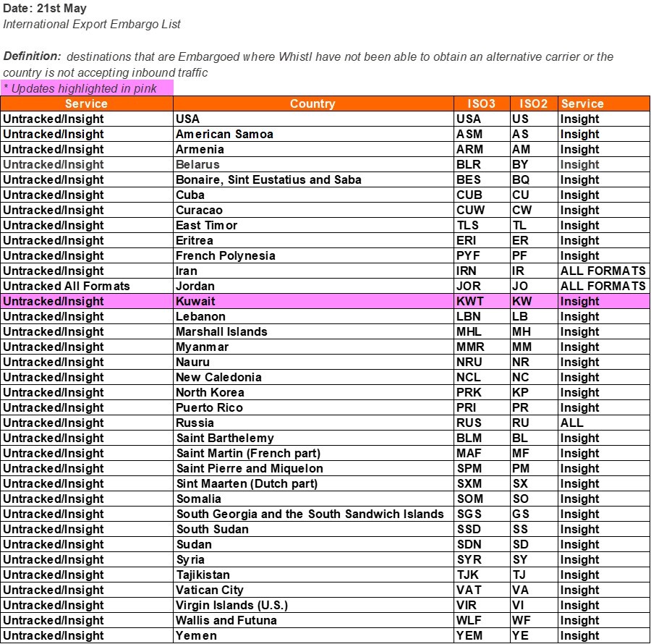Click the Jordan country cell
Screen dimensions: 651x644
tap(313, 286)
